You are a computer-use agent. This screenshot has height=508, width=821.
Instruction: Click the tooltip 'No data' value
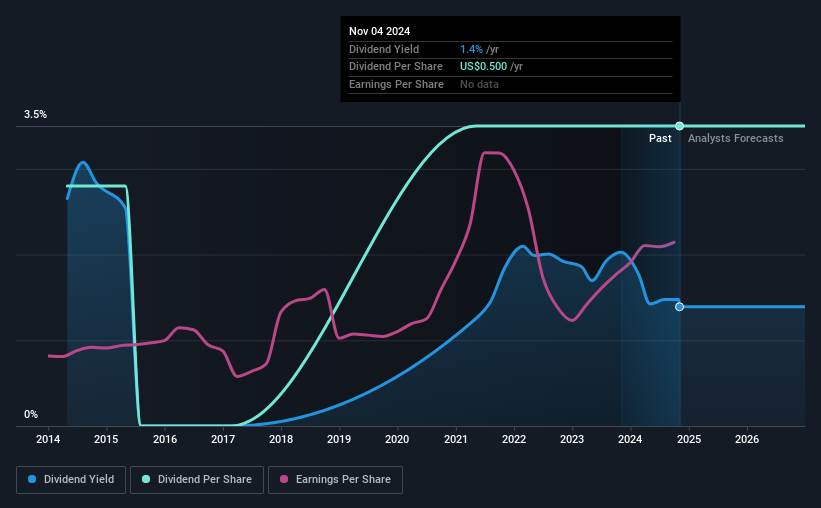(x=479, y=84)
